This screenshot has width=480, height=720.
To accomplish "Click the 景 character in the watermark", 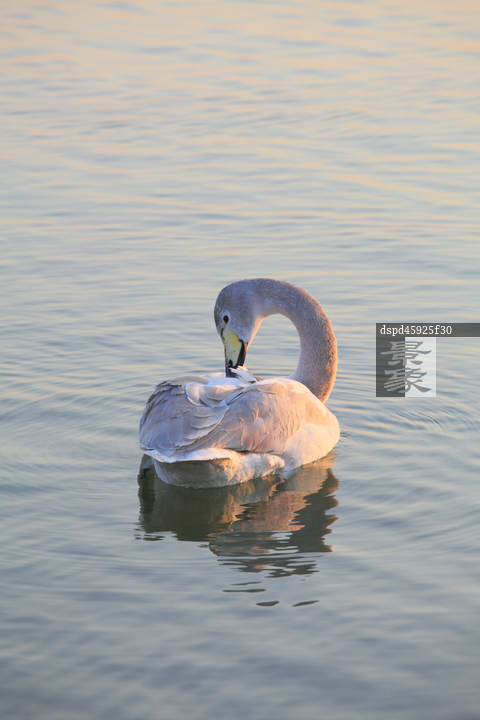I will click(x=406, y=353).
